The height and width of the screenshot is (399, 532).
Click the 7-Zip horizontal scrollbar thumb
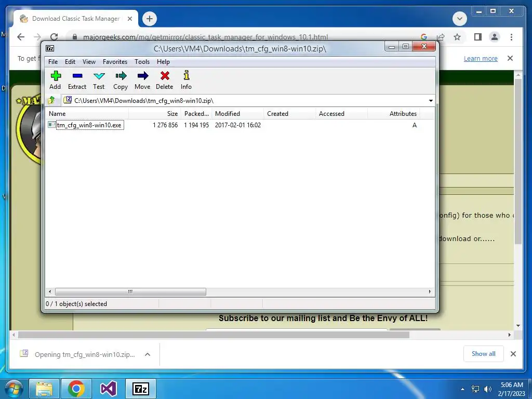click(x=130, y=291)
